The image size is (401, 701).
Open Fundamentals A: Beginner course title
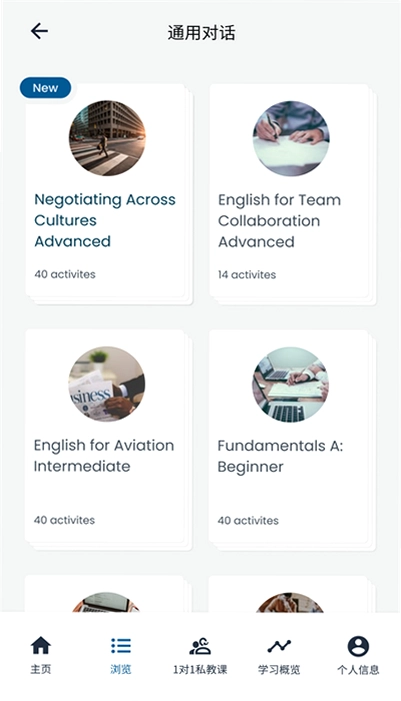280,456
